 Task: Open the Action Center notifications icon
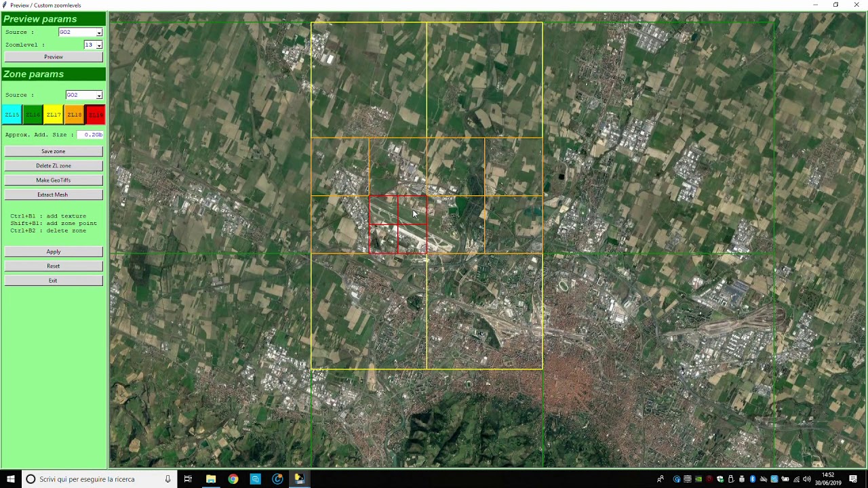click(x=853, y=479)
